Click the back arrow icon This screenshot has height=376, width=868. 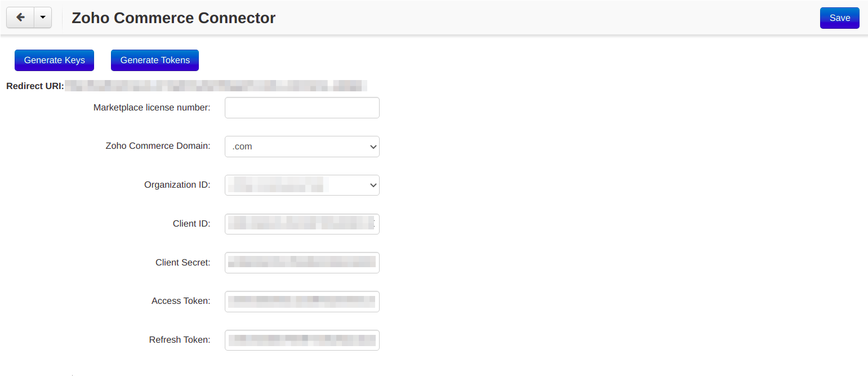pos(20,17)
